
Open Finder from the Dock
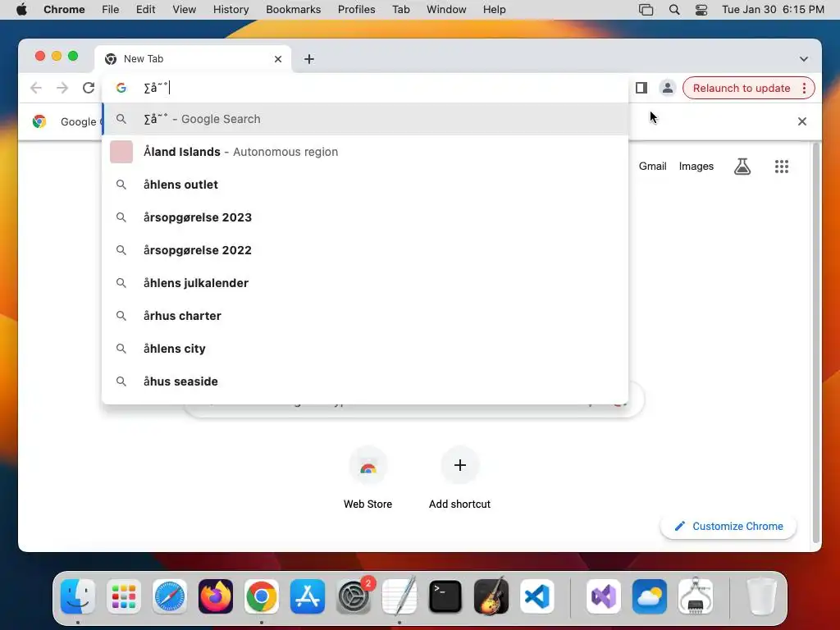tap(78, 596)
